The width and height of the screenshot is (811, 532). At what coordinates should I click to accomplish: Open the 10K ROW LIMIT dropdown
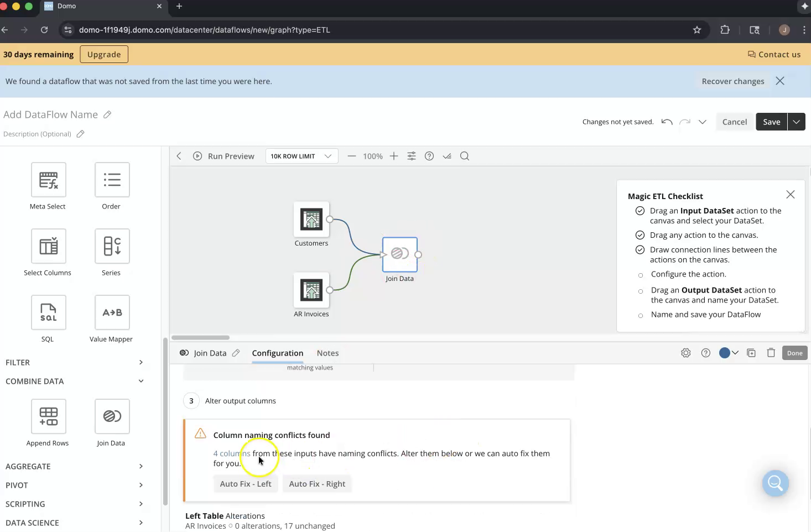click(x=301, y=156)
